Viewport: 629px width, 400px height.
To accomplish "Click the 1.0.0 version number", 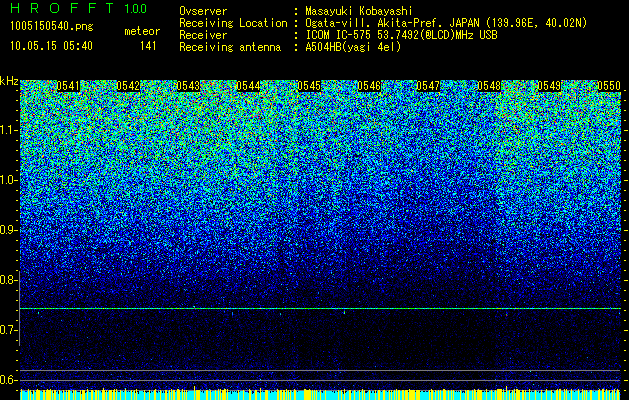I will click(x=136, y=9).
